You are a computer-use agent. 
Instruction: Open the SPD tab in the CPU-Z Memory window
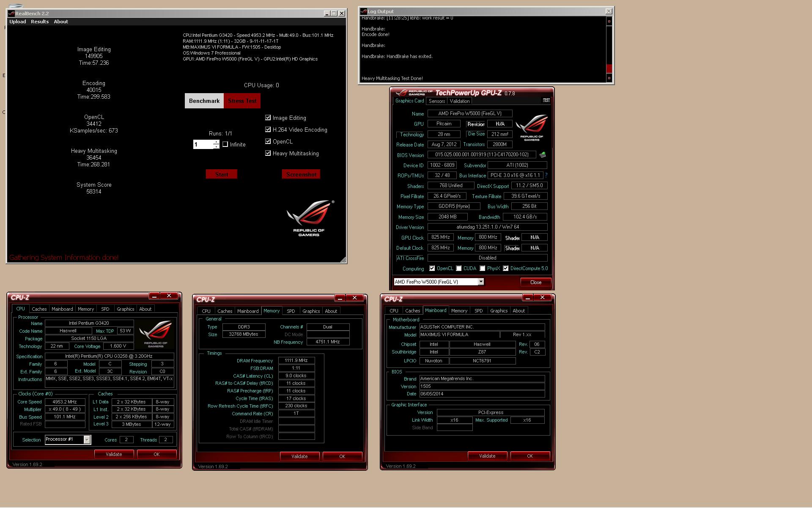pos(291,311)
